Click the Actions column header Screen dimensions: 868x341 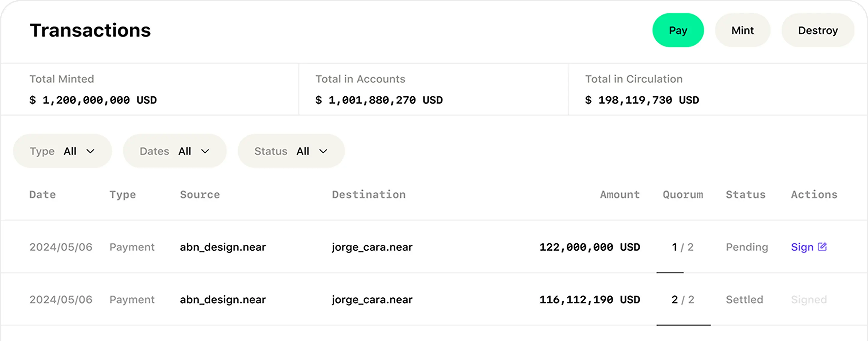click(x=814, y=195)
